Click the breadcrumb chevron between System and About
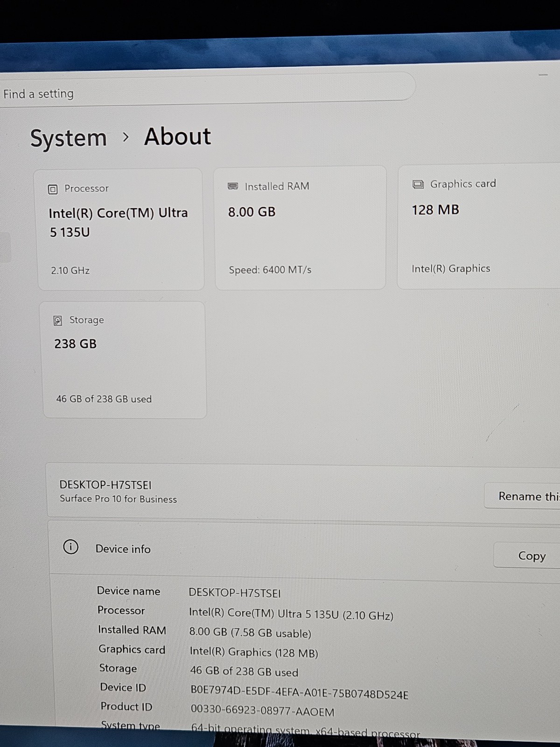 126,137
